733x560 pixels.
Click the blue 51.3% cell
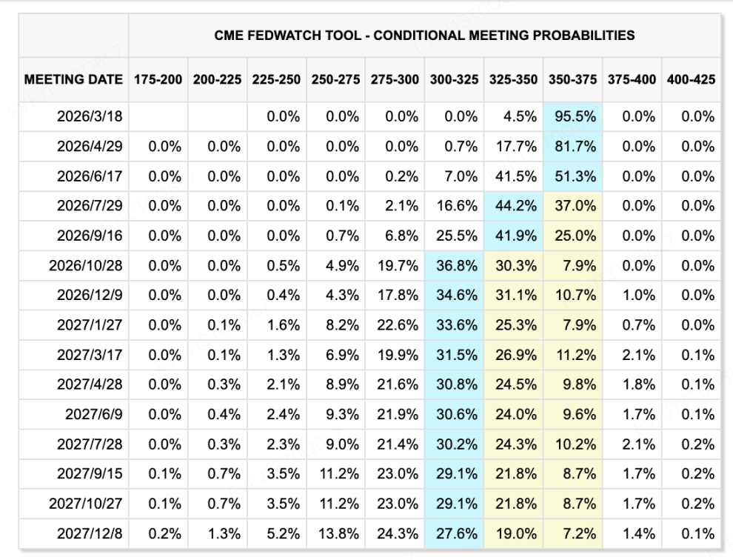tap(572, 176)
